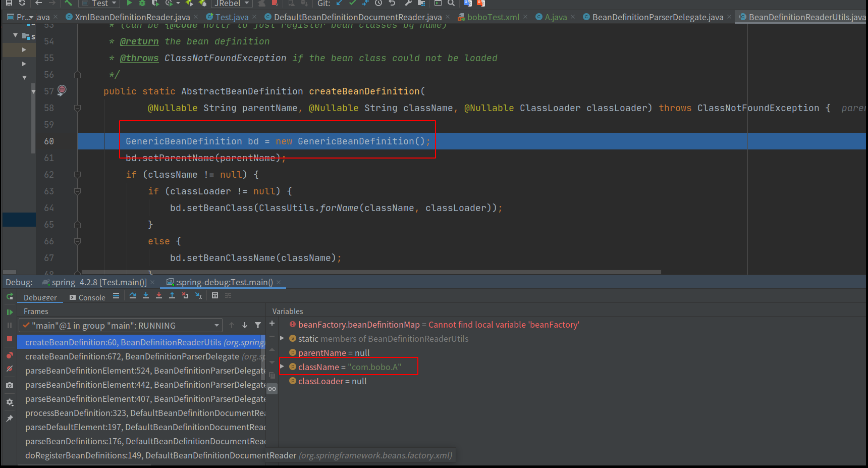Screen dimensions: 868x468
Task: Collapse code fold at line 63
Action: tap(77, 191)
